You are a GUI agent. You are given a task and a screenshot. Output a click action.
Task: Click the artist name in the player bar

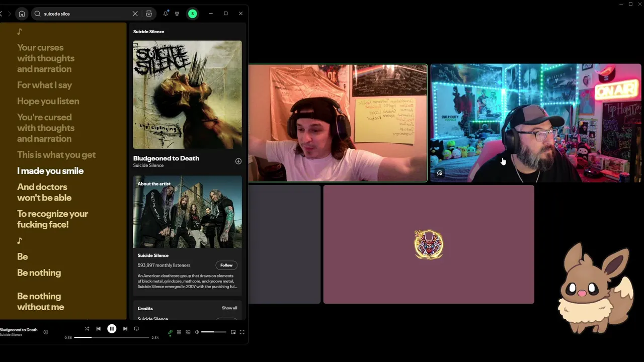pos(11,335)
